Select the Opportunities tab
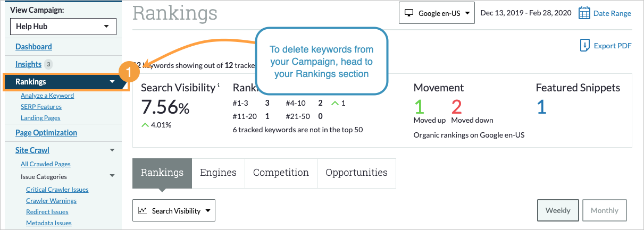The width and height of the screenshot is (644, 230). tap(356, 173)
